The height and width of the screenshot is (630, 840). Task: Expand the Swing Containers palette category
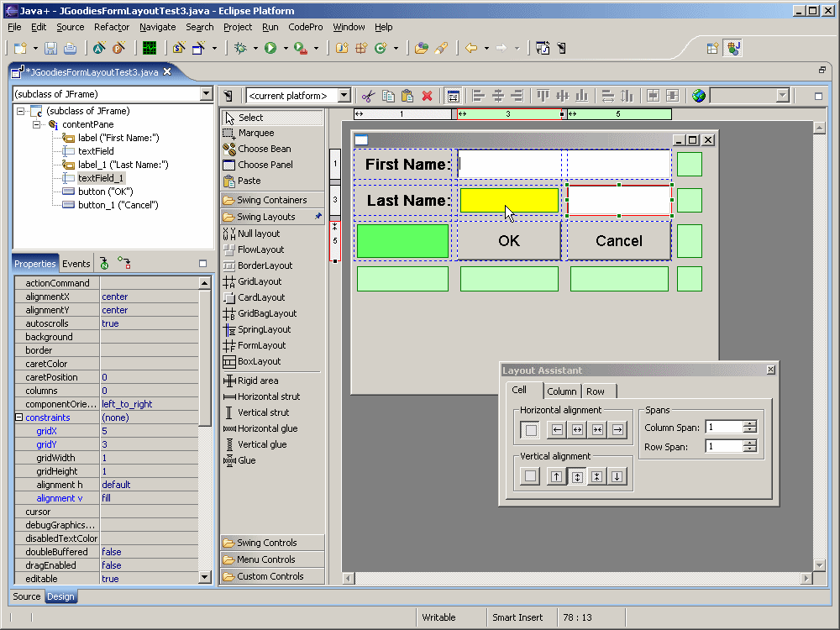point(272,200)
